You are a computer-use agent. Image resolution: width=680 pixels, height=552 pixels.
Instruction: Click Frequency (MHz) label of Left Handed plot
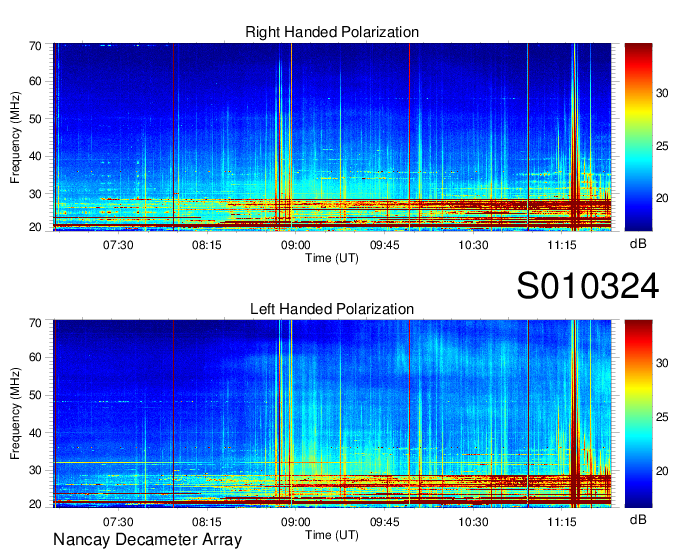pyautogui.click(x=15, y=414)
